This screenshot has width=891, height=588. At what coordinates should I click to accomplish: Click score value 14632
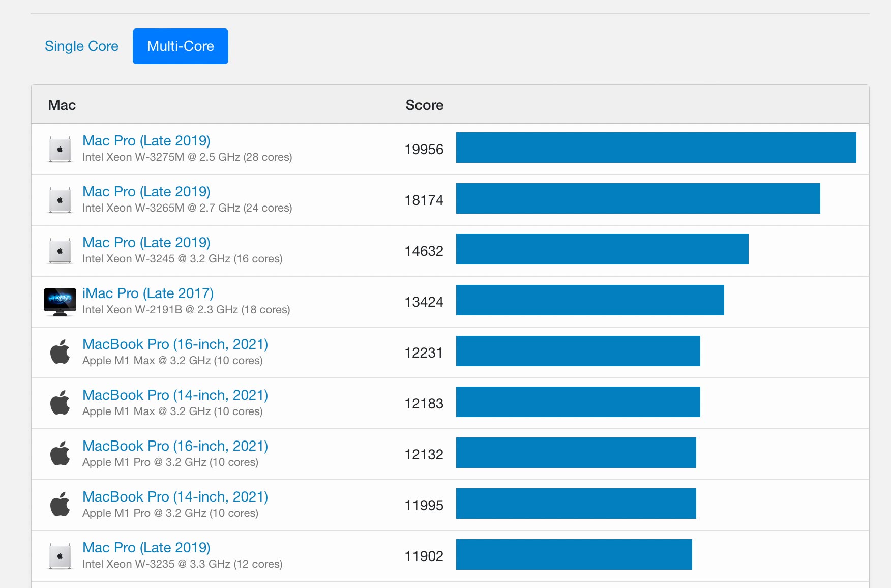(424, 251)
